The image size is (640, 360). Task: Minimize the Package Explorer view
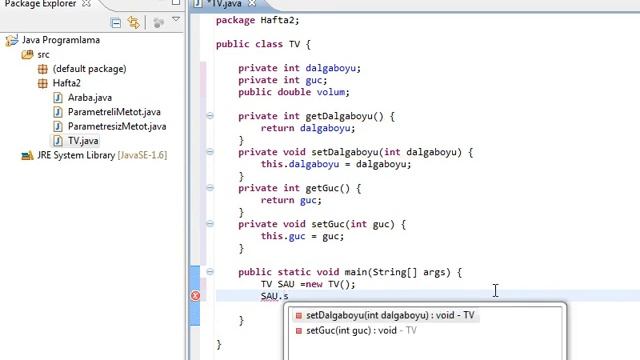176,2
